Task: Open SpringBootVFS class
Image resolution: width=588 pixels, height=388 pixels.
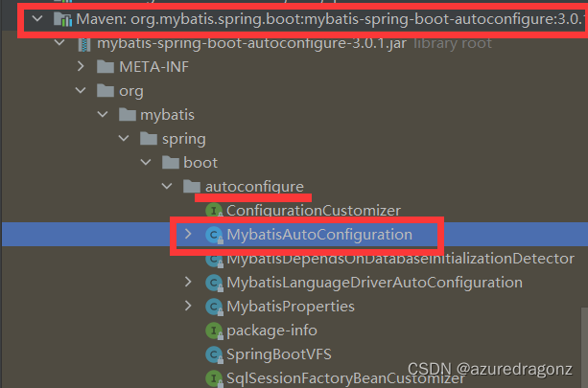Action: (x=278, y=354)
